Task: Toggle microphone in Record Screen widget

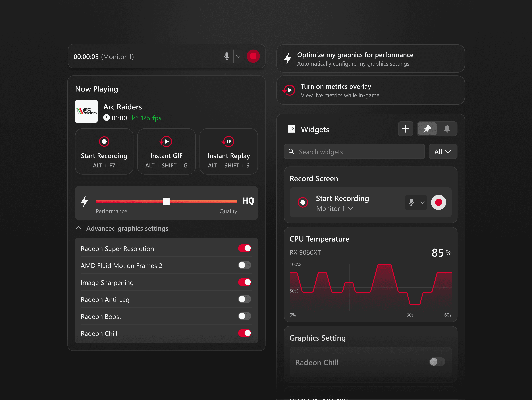Action: [x=411, y=202]
